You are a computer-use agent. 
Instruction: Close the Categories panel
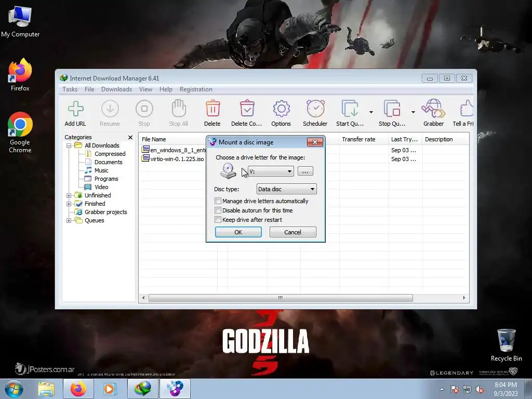click(130, 137)
